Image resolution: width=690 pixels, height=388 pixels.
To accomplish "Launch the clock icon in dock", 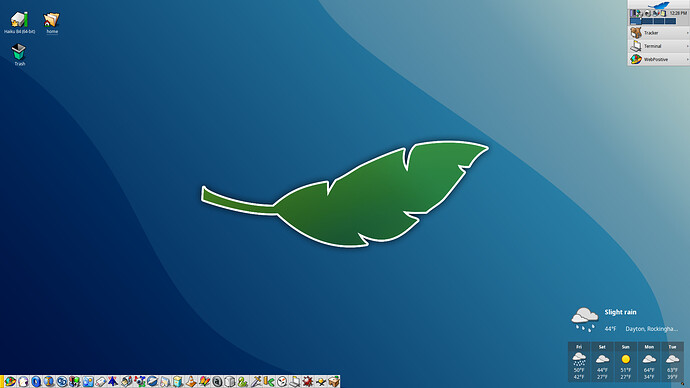I will 282,381.
